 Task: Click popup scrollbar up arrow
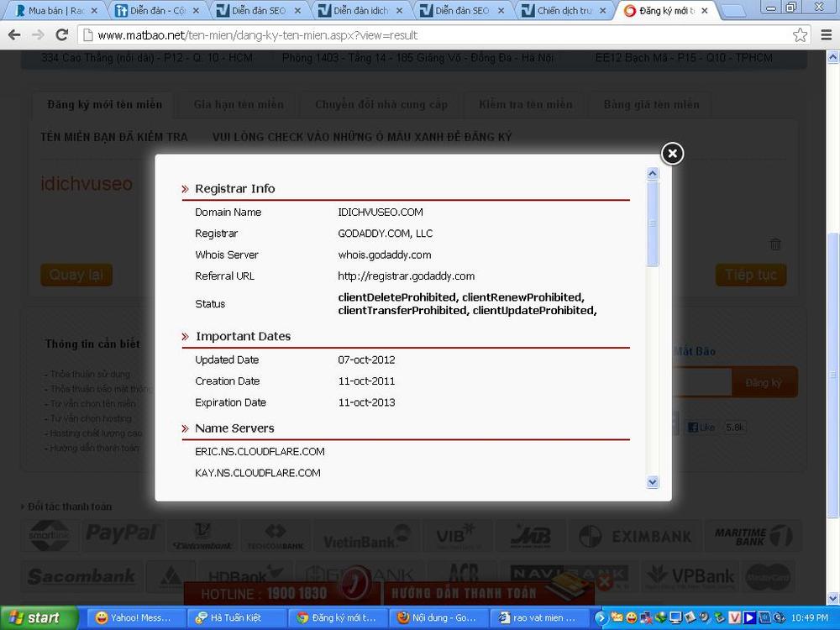pyautogui.click(x=653, y=173)
